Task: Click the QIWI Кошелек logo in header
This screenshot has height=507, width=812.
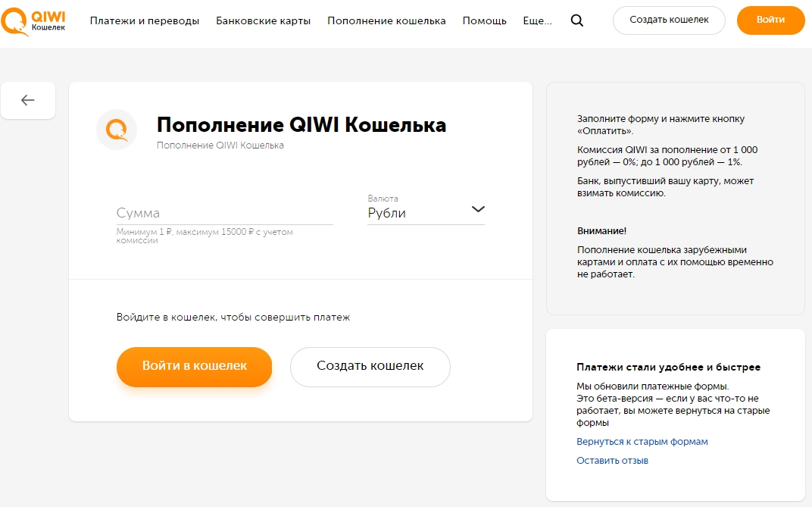Action: pyautogui.click(x=33, y=22)
